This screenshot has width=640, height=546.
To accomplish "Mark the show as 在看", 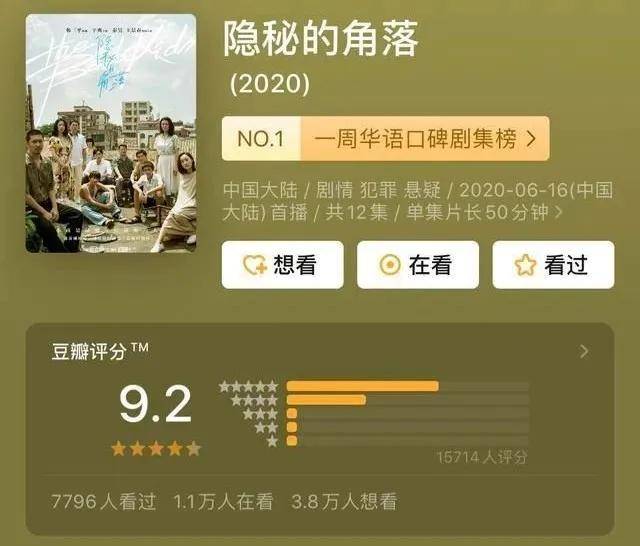I will click(418, 265).
